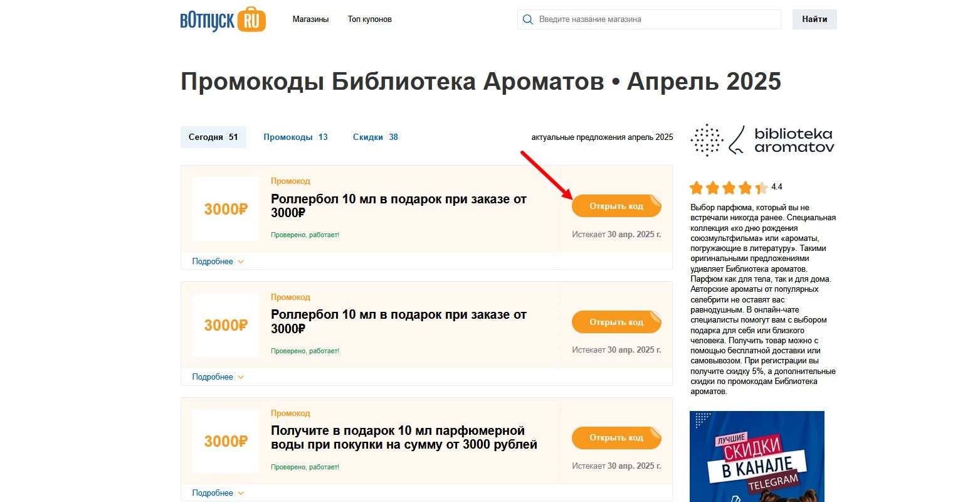
Task: Click the vOtpusk.RU site logo
Action: tap(223, 19)
